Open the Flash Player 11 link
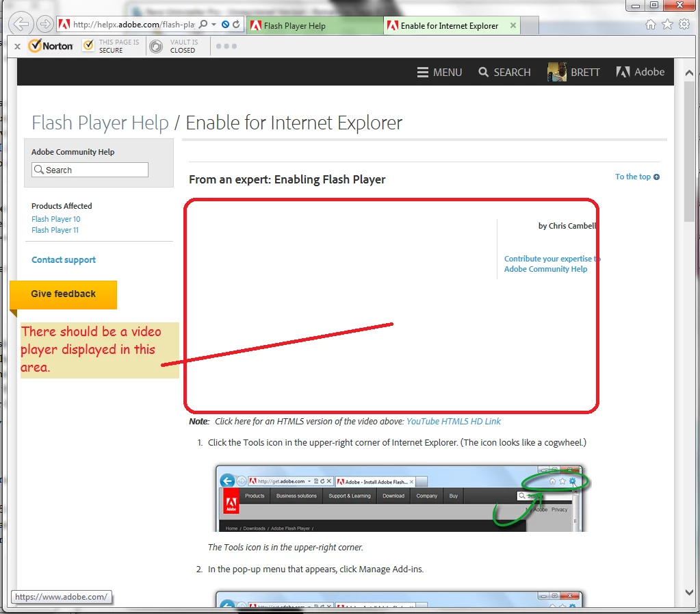This screenshot has height=614, width=700. click(55, 230)
